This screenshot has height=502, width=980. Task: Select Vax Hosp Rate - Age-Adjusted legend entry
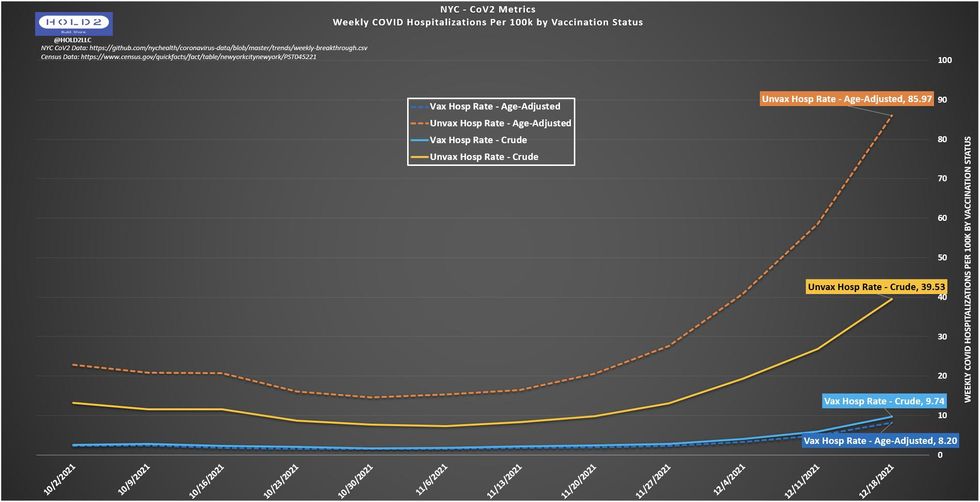[x=490, y=106]
